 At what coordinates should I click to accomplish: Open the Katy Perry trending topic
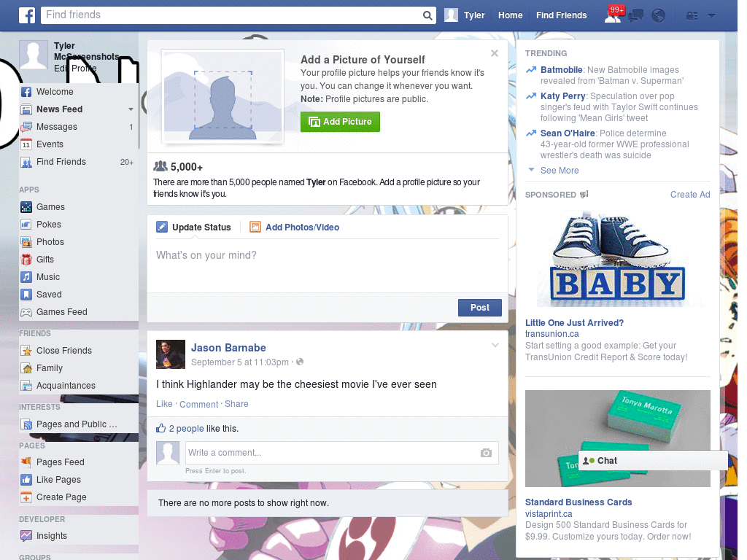(562, 96)
